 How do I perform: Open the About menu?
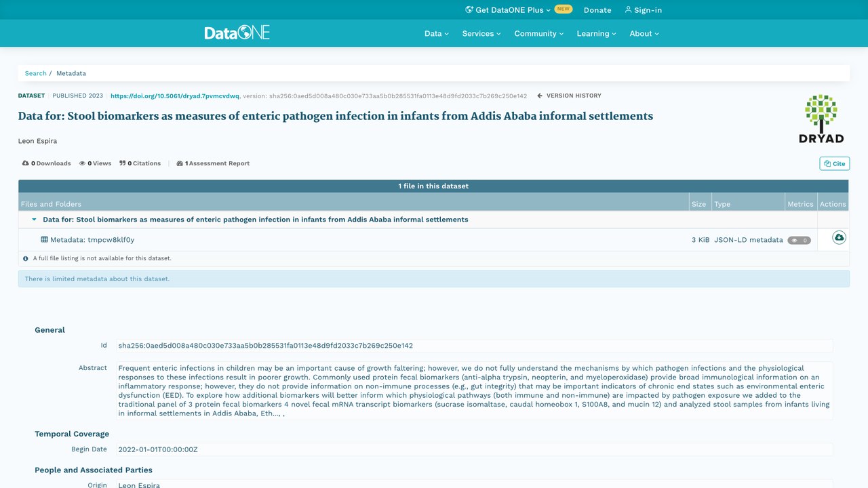point(644,33)
